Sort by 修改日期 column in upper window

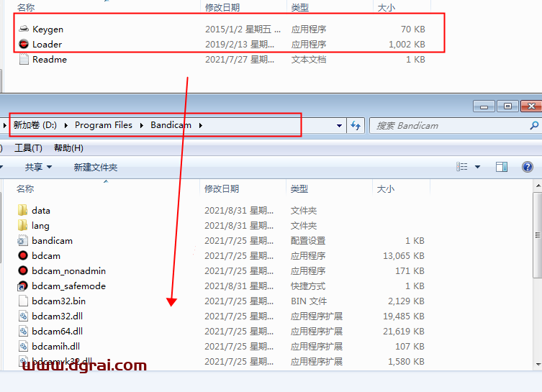222,7
